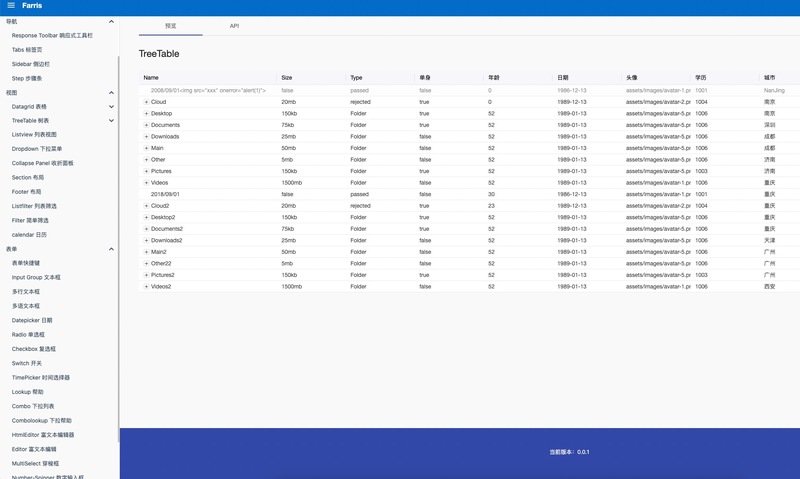Open calendar 日历 page
Viewport: 800px width, 479px height.
[29, 235]
